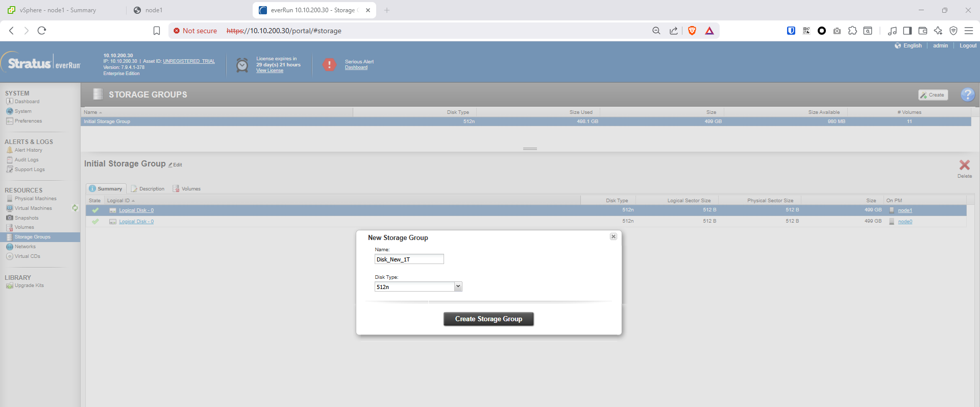Sort storage groups by Name column
This screenshot has height=407, width=980.
(91, 112)
